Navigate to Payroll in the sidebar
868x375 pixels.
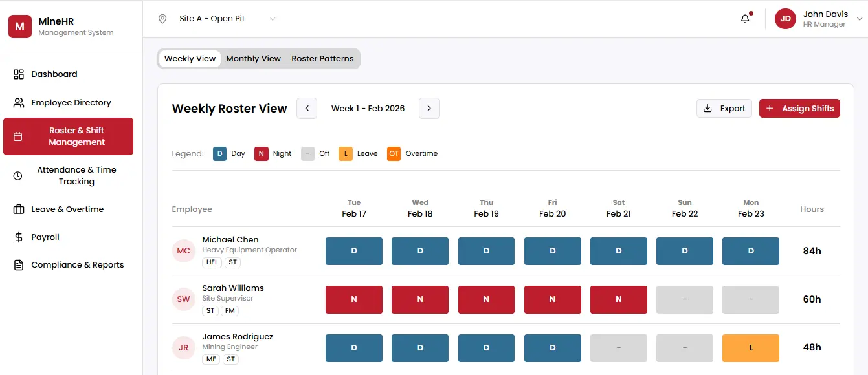pos(45,237)
